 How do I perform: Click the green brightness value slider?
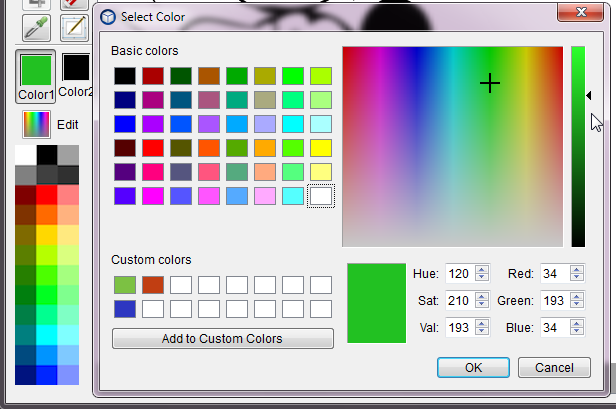pos(578,147)
